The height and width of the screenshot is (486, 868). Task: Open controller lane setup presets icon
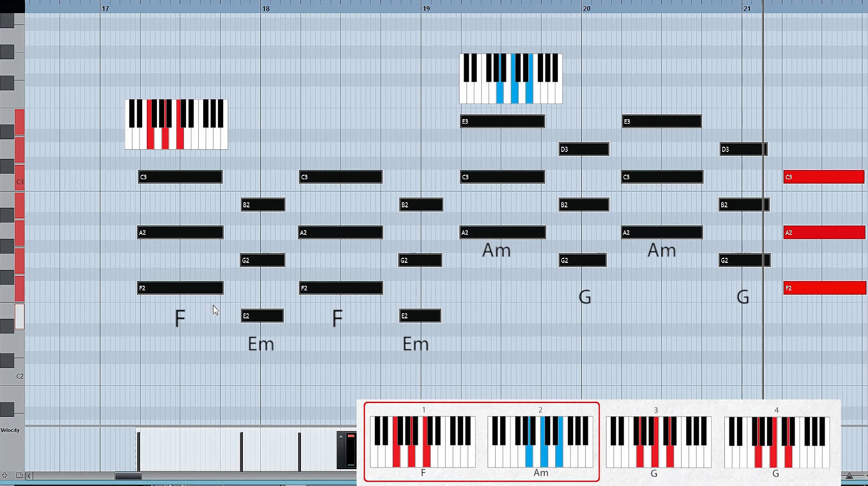point(19,475)
